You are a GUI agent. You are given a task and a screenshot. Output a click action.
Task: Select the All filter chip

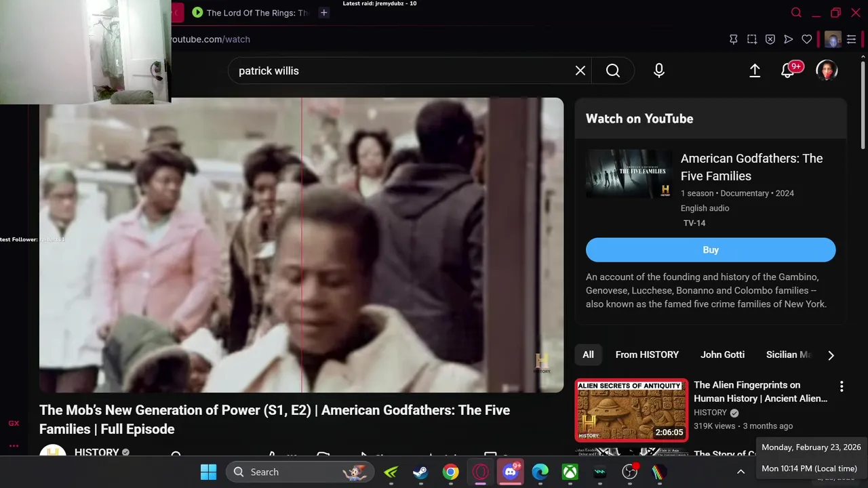(x=588, y=354)
